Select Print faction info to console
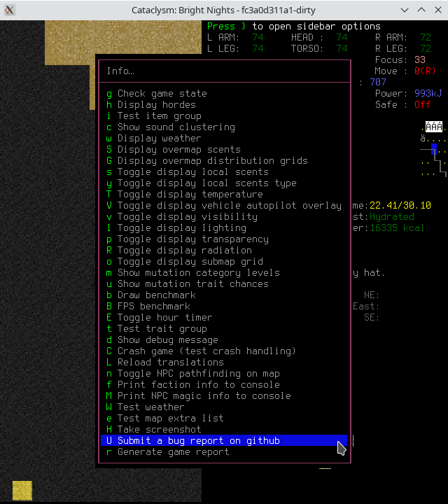Viewport: 448px width, 504px height. coord(224,385)
